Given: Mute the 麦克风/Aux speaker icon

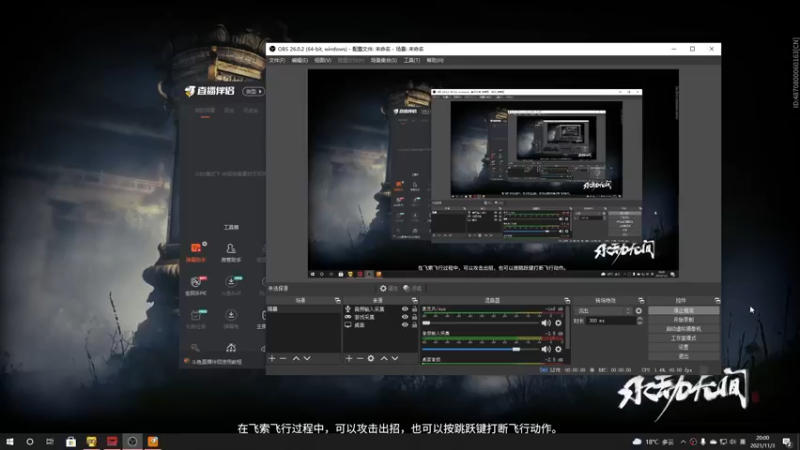Looking at the screenshot, I should point(546,323).
